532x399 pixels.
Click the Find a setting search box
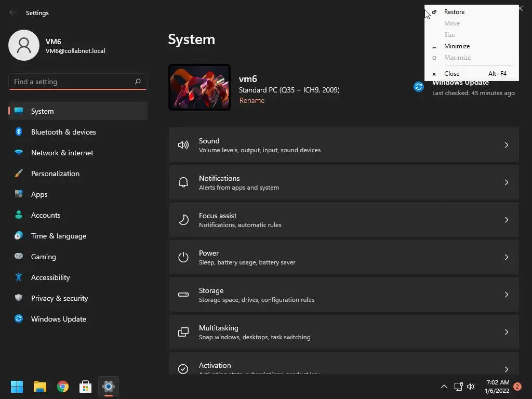point(78,82)
